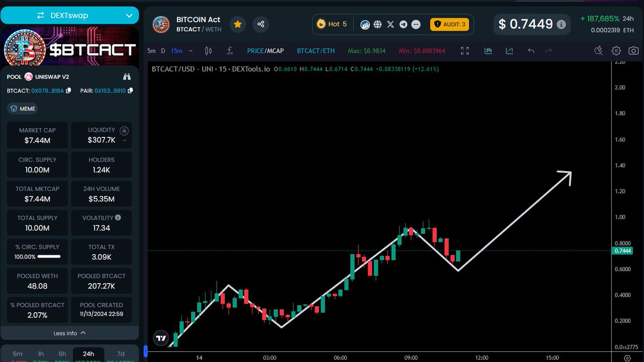Select the 7d stats tab
Viewport: 644px width, 362px height.
(120, 354)
